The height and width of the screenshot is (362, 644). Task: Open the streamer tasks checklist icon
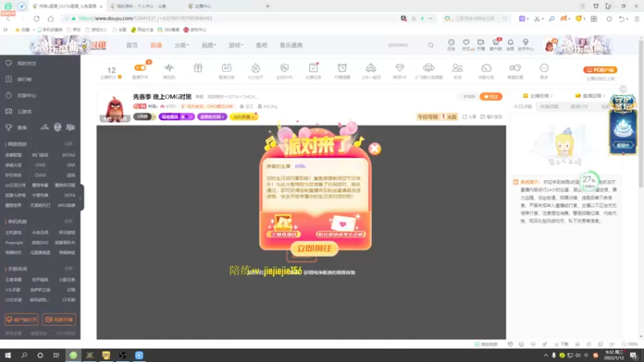tap(313, 68)
